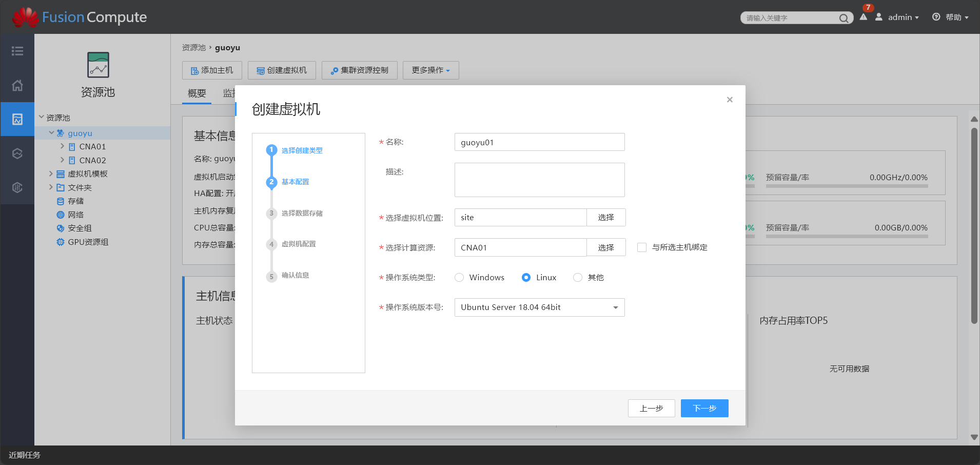Viewport: 980px width, 465px height.
Task: Click the 上一步 button
Action: point(652,409)
